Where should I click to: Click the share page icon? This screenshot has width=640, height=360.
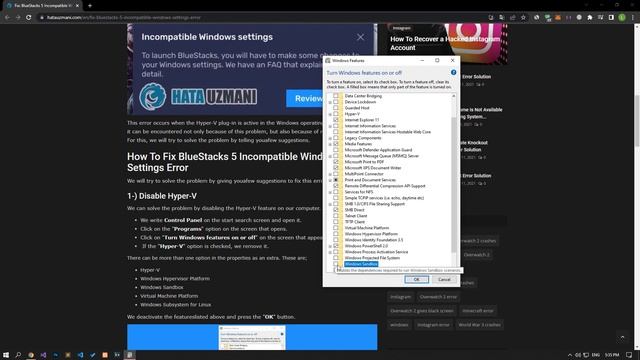point(513,18)
